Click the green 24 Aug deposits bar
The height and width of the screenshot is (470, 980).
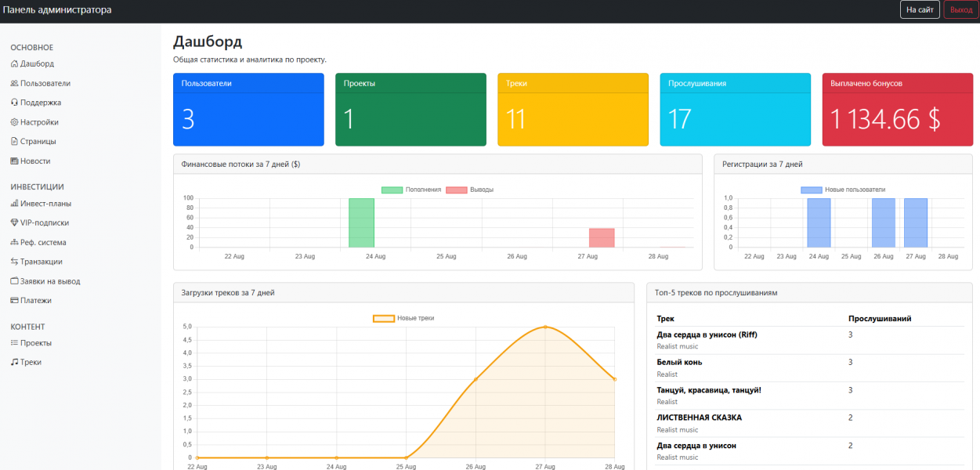pyautogui.click(x=361, y=222)
